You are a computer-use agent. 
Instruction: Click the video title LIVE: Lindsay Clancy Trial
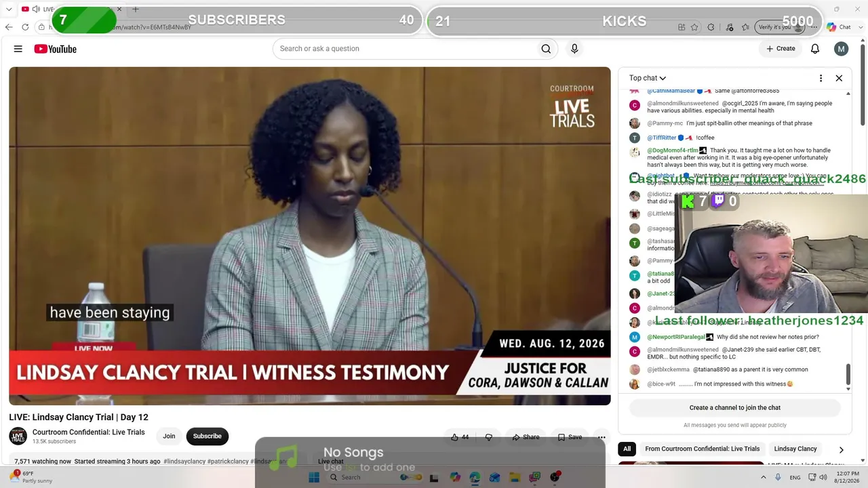[x=79, y=418]
